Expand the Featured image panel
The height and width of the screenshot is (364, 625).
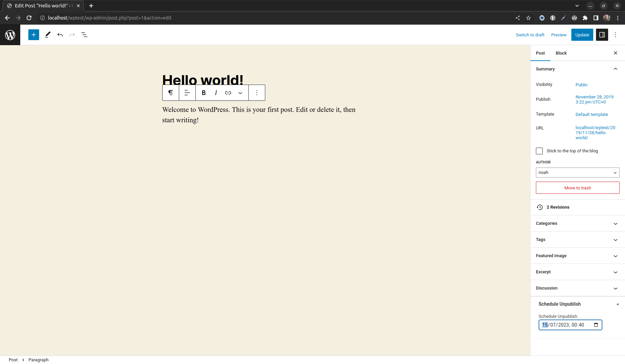[x=578, y=256]
